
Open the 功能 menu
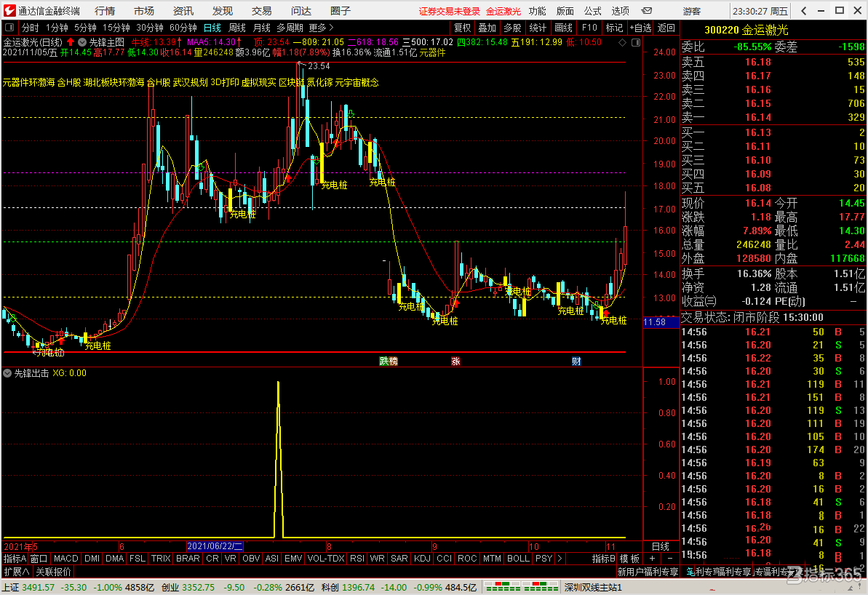537,10
